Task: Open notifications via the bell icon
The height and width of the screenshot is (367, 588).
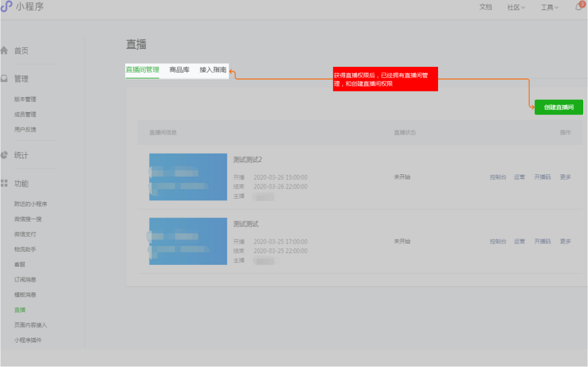Action: pyautogui.click(x=577, y=8)
